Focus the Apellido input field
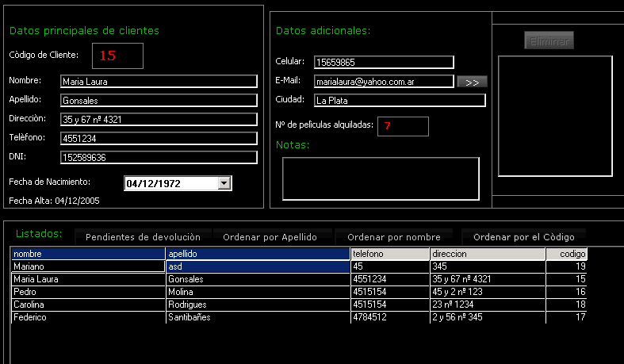 click(x=159, y=101)
